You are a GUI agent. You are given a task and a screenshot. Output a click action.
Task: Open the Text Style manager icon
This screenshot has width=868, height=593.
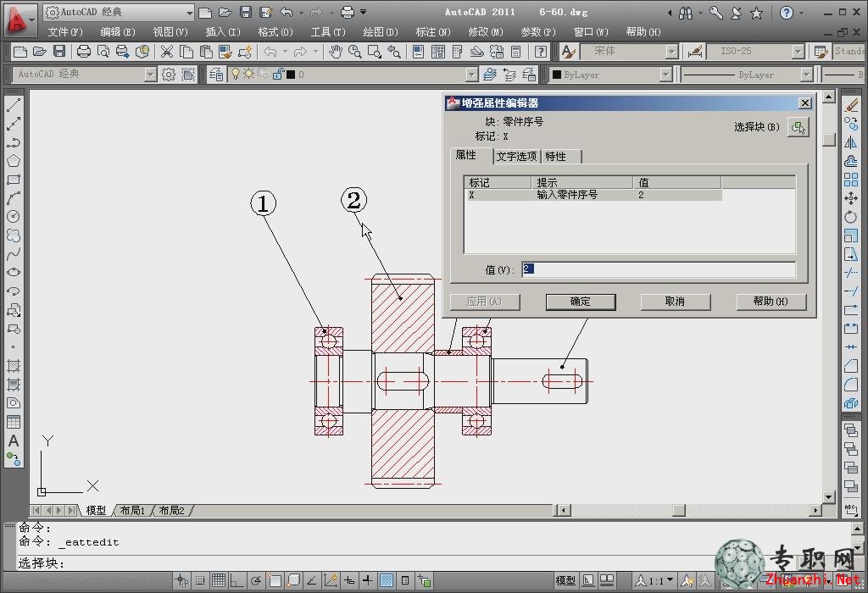coord(569,52)
